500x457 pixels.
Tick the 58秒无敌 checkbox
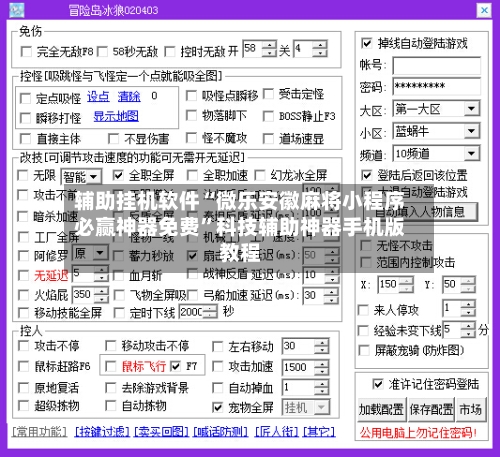(102, 52)
